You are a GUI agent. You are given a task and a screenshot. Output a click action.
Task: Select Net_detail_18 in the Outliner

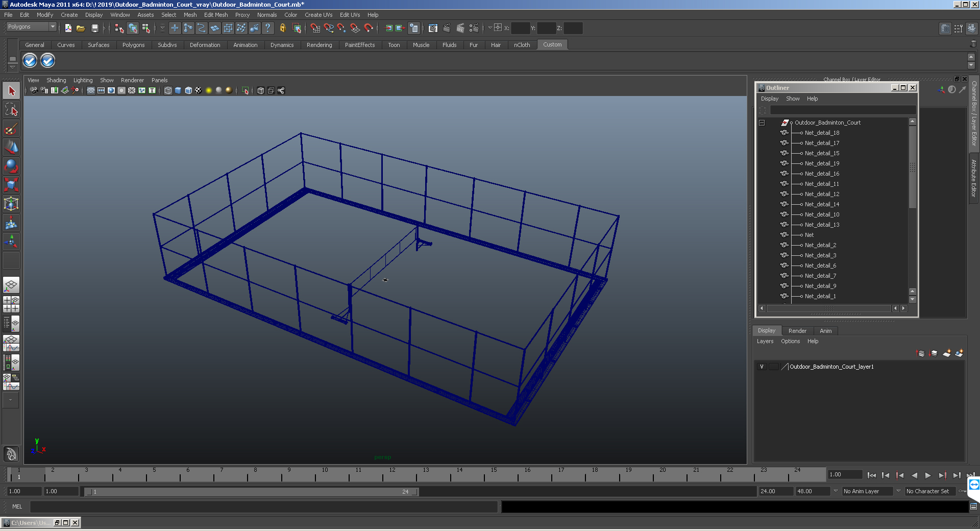(x=822, y=133)
